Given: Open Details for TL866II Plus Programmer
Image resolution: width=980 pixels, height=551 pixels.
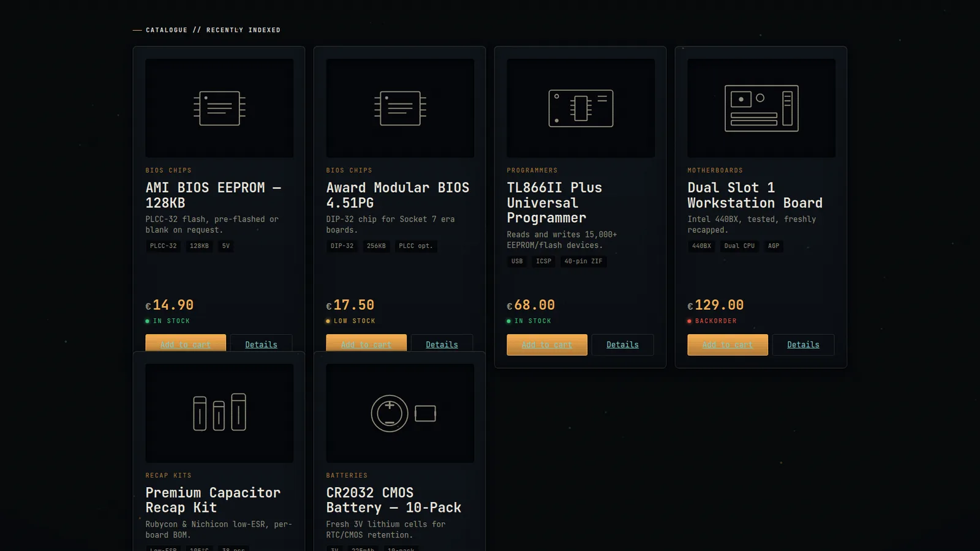Looking at the screenshot, I should click(623, 345).
